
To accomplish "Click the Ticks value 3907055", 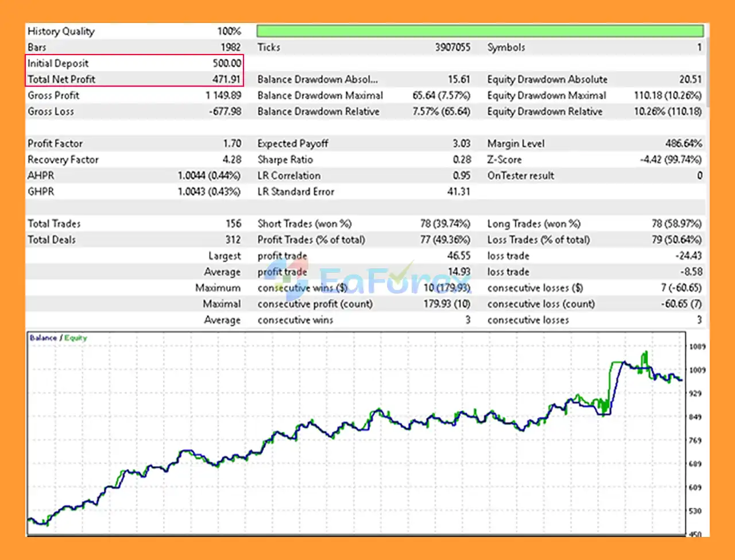I will (x=452, y=47).
